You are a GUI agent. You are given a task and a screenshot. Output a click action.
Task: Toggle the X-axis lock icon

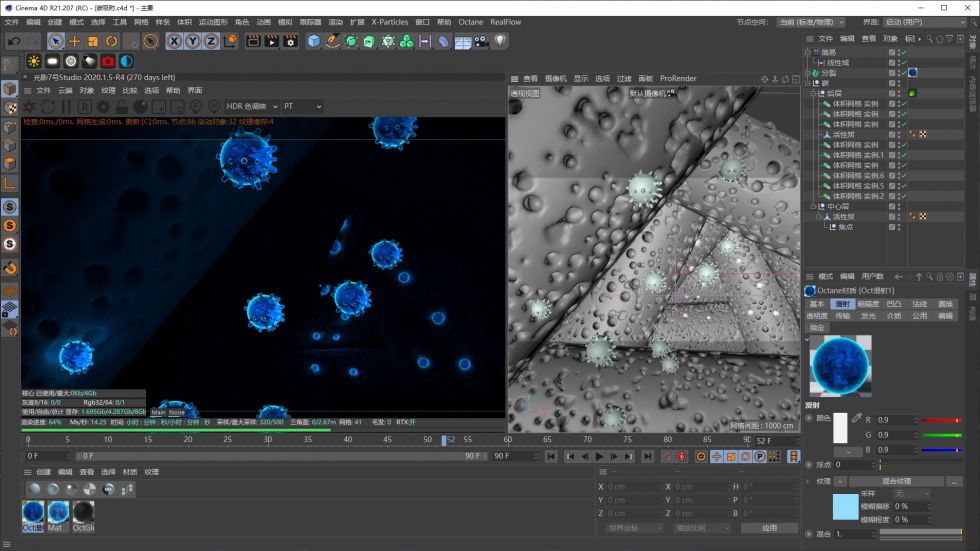point(174,41)
